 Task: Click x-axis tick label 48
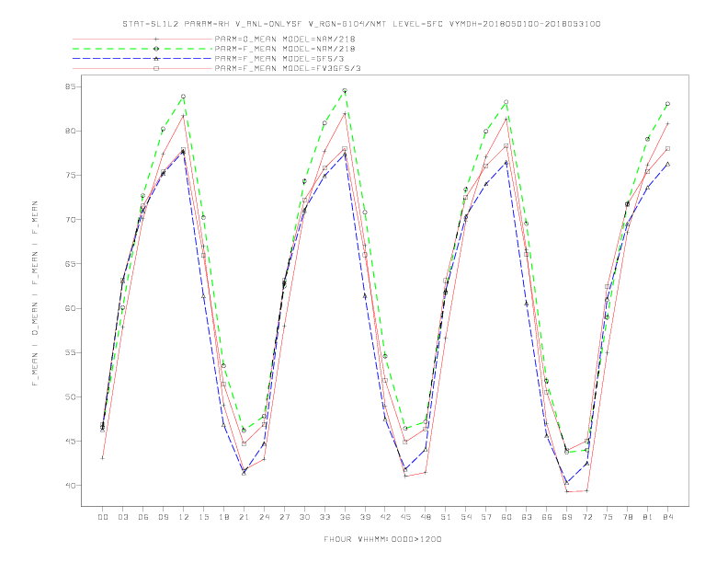pos(426,517)
